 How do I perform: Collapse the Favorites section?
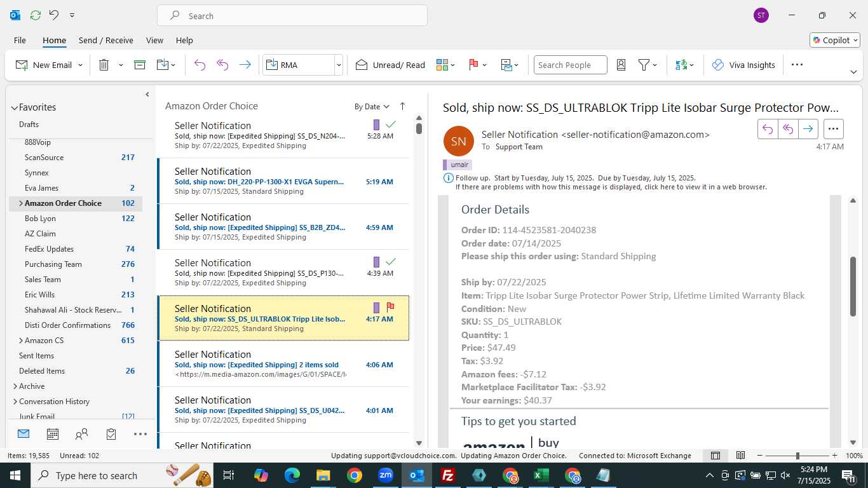coord(14,107)
